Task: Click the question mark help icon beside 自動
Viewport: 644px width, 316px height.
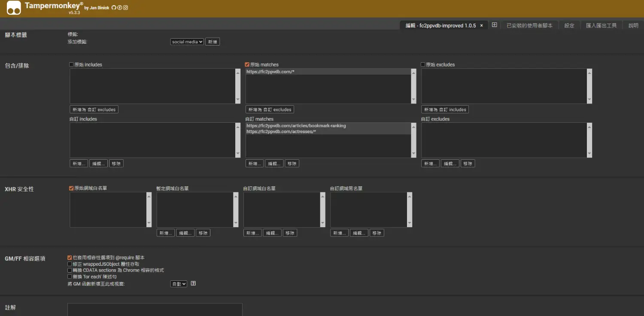Action: point(193,284)
